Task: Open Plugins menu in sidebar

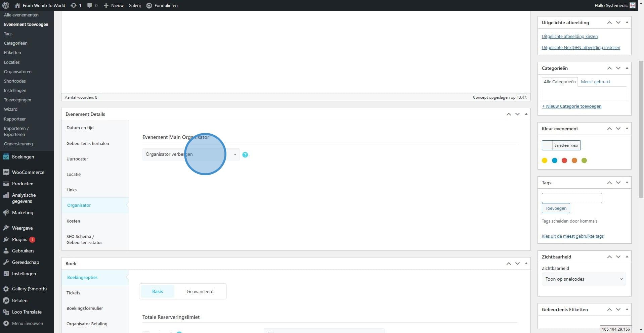Action: pos(19,239)
